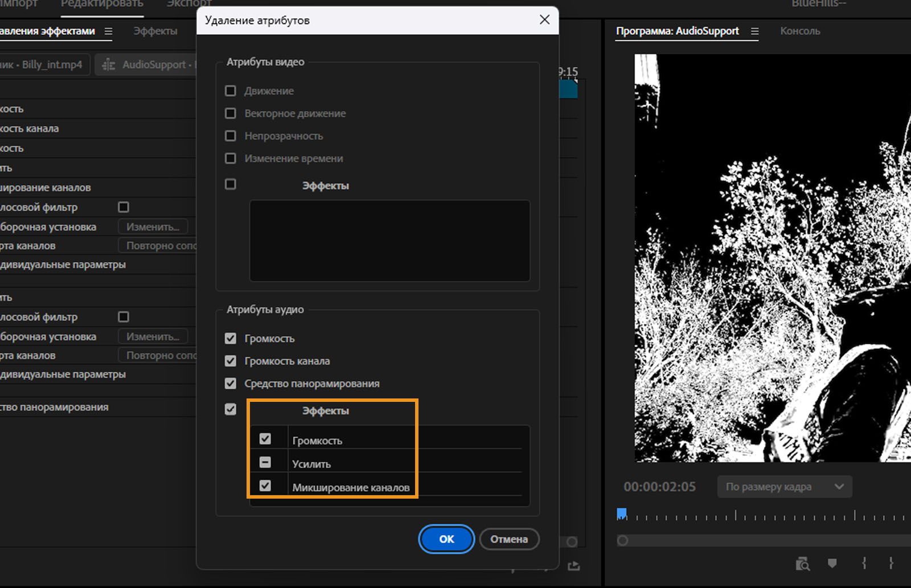Screen dimensions: 911x588
Task: Uncheck Средство панорамирования checkbox
Action: tap(231, 384)
